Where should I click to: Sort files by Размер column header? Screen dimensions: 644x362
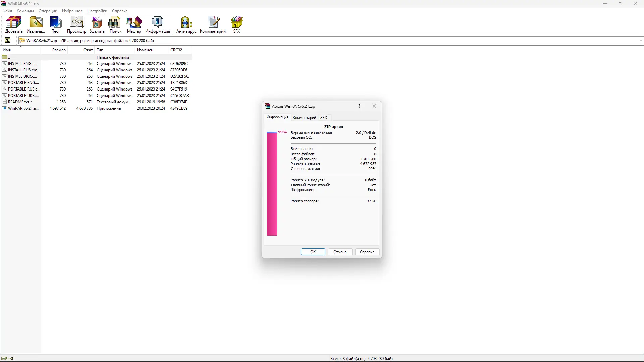click(x=59, y=50)
